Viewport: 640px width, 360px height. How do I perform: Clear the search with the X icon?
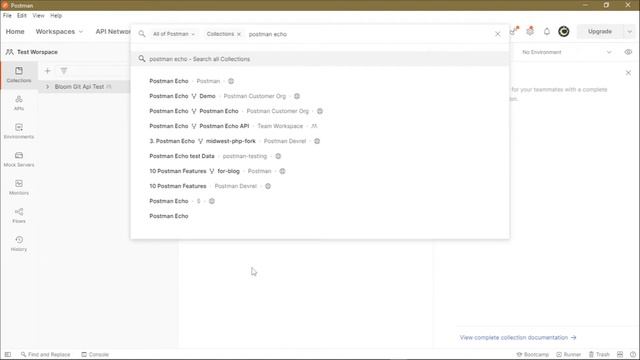coord(498,34)
